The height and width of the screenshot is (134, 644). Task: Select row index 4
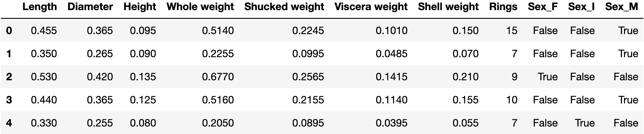pos(9,123)
